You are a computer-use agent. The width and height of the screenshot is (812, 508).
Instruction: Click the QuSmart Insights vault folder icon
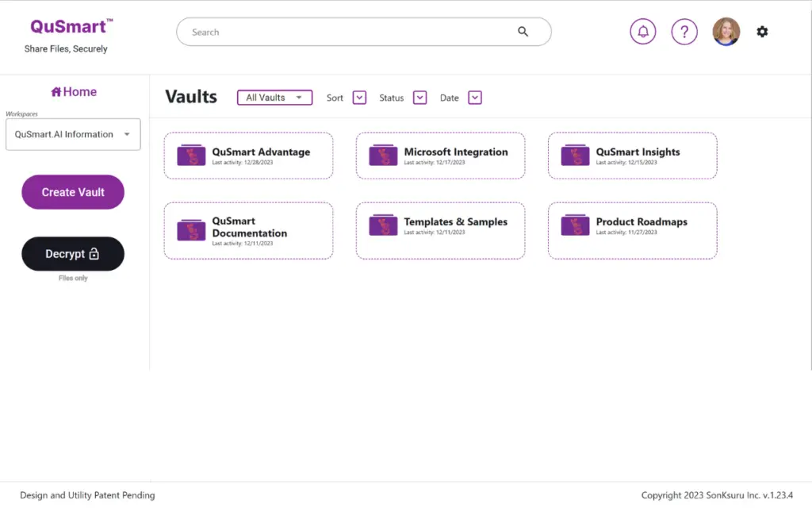tap(575, 155)
